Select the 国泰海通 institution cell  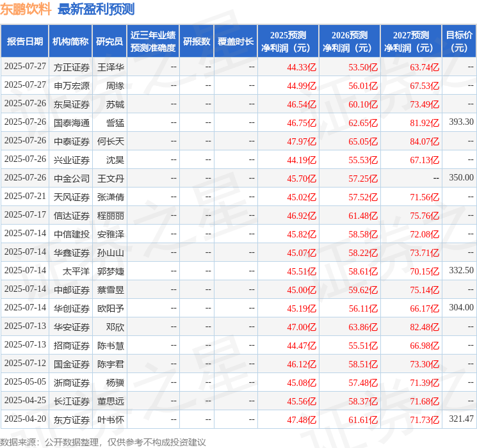(x=71, y=123)
